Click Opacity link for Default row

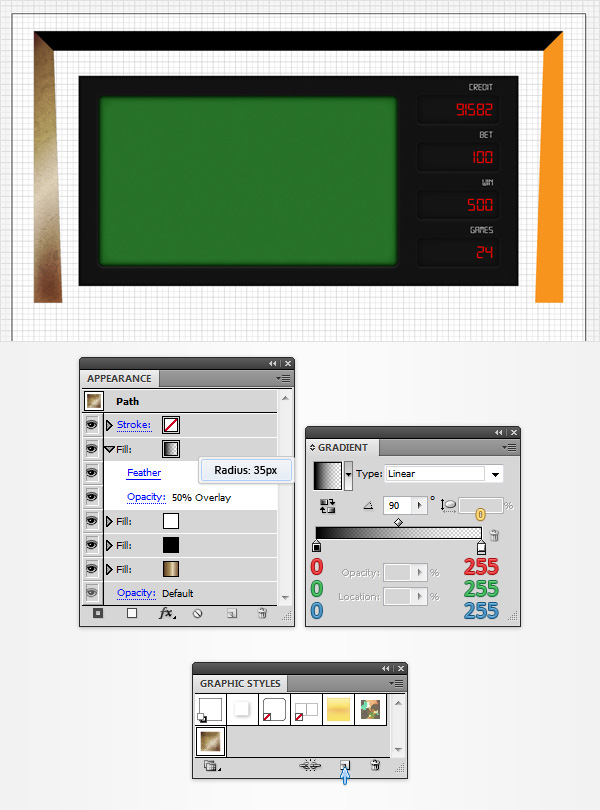point(136,593)
